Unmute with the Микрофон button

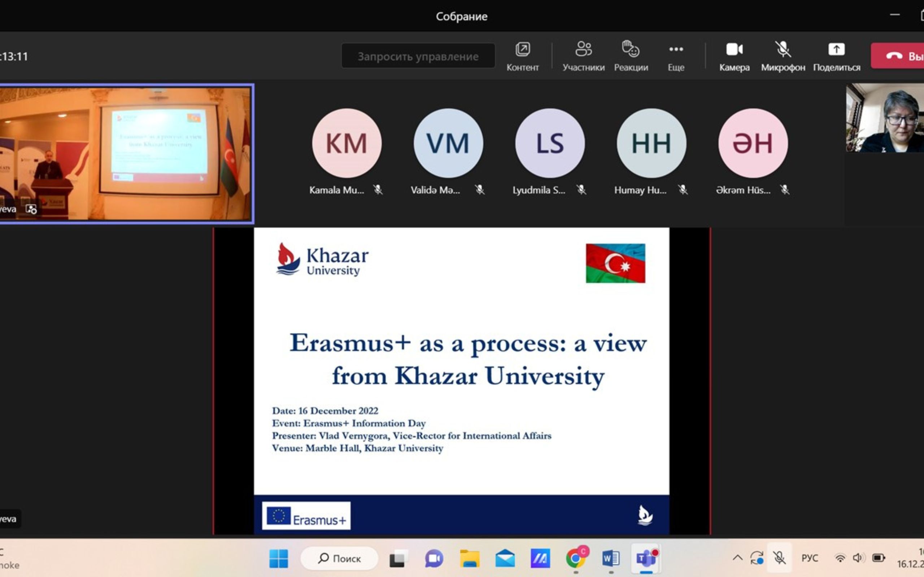(783, 56)
